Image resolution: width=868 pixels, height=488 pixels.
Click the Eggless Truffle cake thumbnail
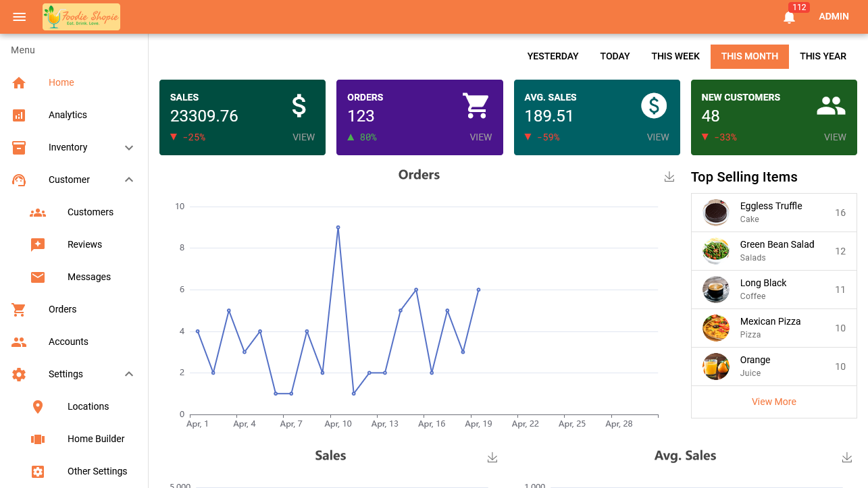coord(716,213)
